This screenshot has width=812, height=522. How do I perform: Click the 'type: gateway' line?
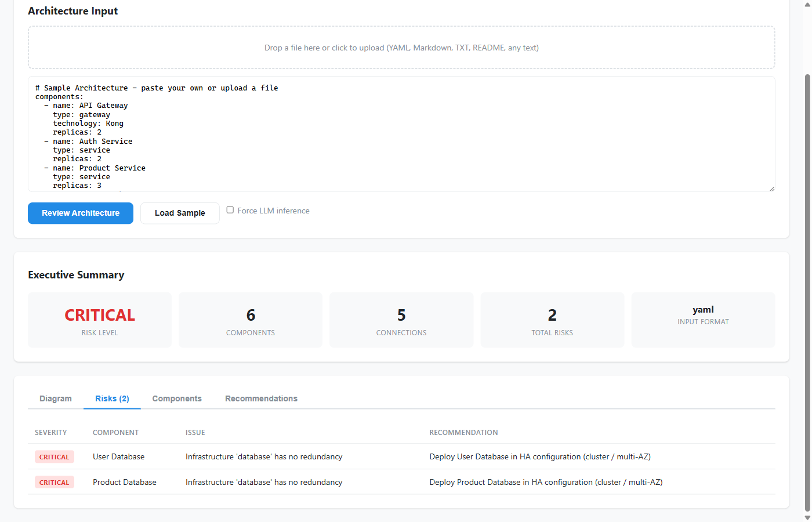(x=82, y=115)
